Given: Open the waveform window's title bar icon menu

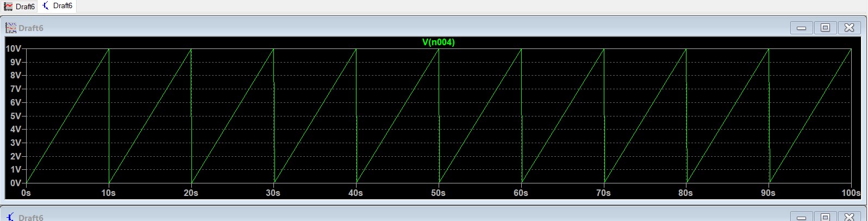Looking at the screenshot, I should tap(11, 28).
